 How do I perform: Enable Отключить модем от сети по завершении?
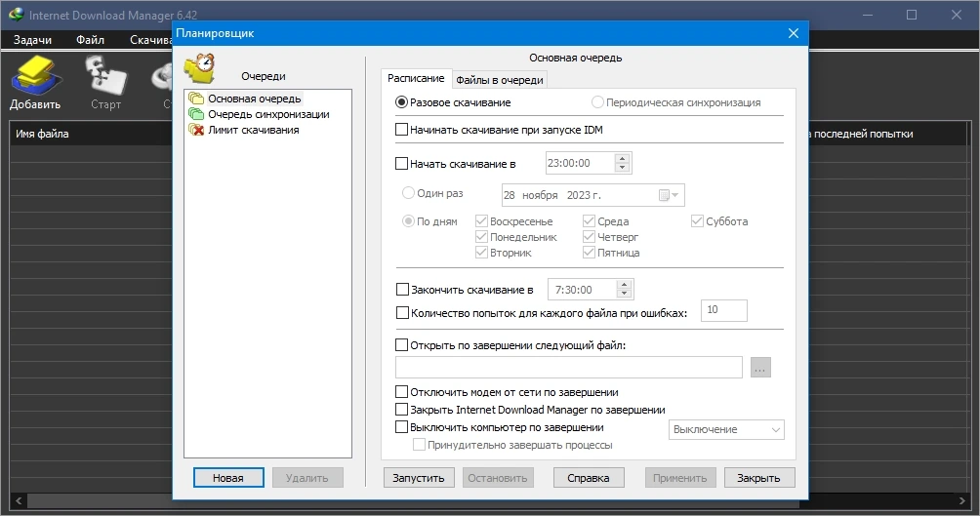[402, 392]
